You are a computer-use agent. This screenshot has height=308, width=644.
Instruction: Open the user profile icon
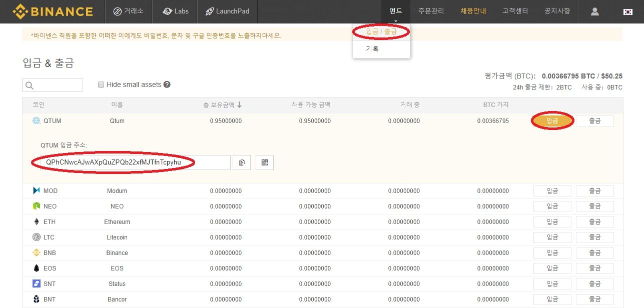click(x=594, y=11)
